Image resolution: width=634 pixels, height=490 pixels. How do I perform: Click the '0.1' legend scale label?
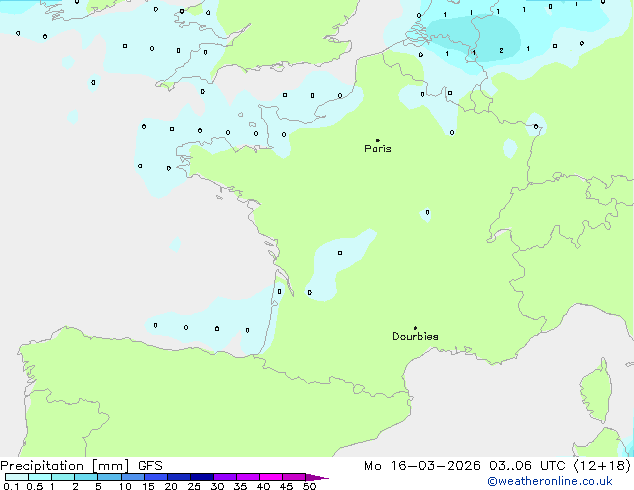(x=11, y=486)
